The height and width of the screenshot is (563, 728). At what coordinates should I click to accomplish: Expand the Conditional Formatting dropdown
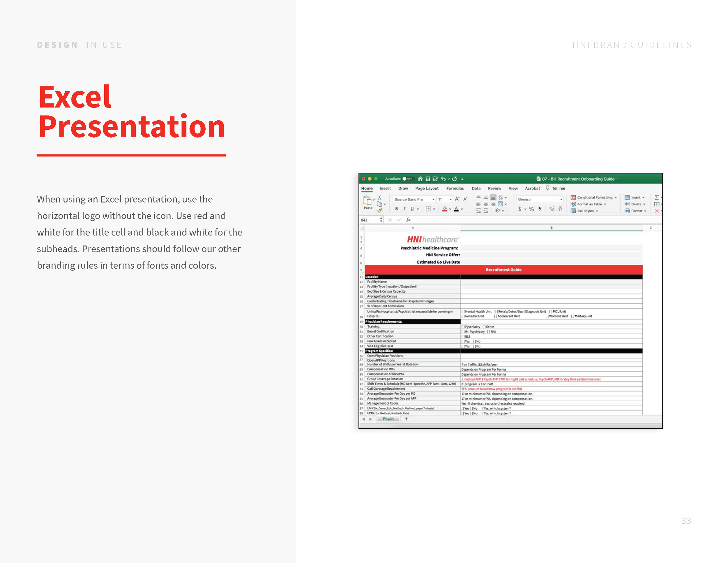click(594, 198)
